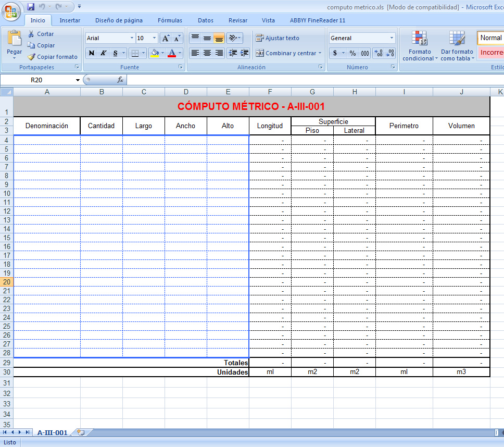Click Select All corner button

(x=7, y=92)
